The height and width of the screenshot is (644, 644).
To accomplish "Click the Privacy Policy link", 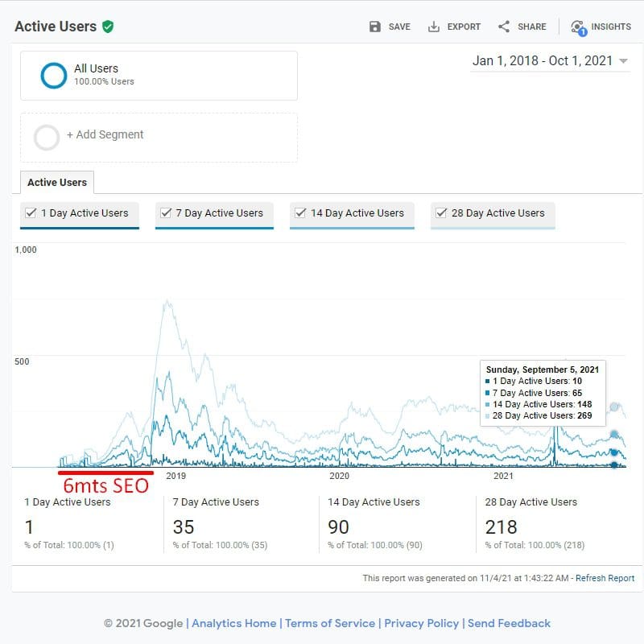I will (421, 623).
